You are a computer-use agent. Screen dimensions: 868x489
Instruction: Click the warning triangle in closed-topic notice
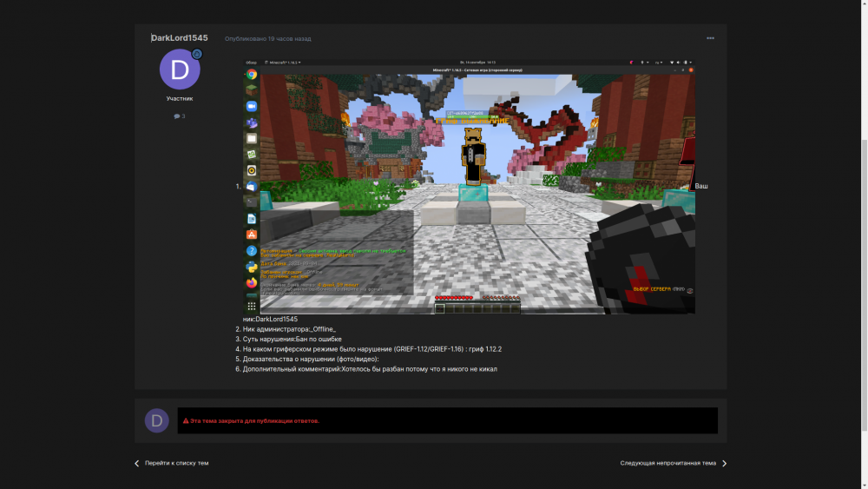186,421
